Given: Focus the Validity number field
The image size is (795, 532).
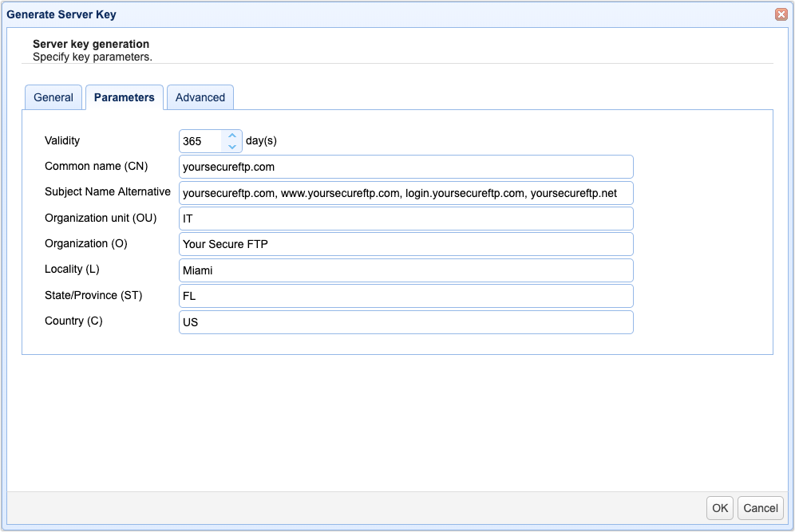Looking at the screenshot, I should (x=200, y=141).
